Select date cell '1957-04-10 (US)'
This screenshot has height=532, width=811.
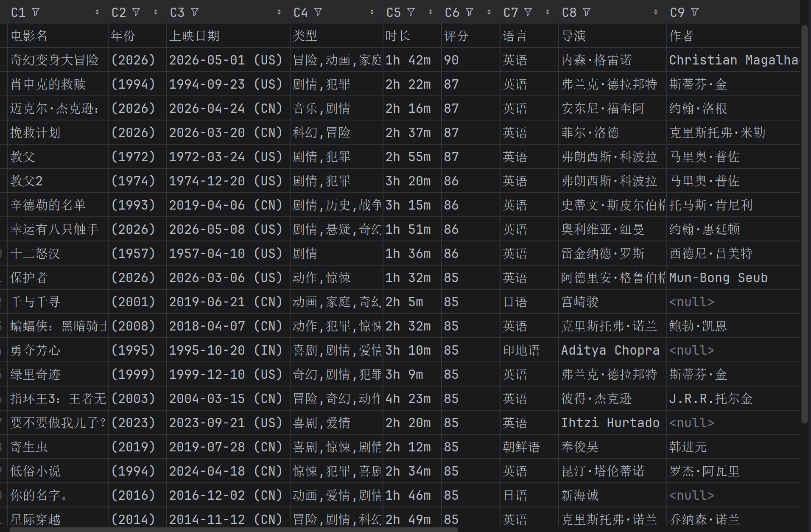click(228, 253)
